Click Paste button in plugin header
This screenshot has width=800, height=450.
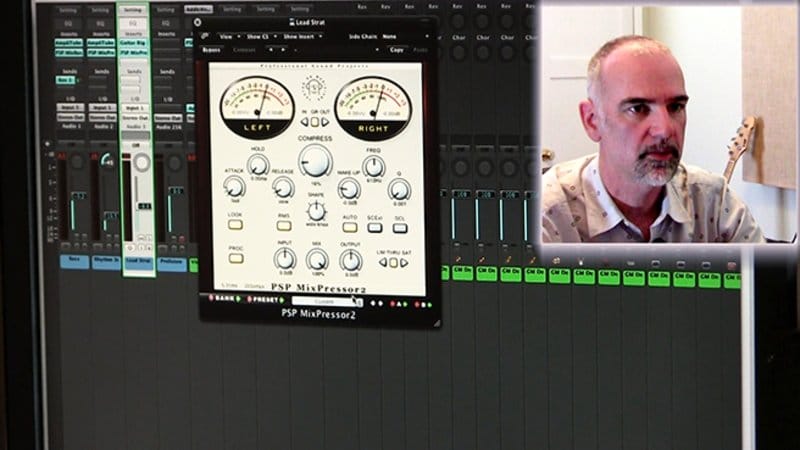point(420,49)
